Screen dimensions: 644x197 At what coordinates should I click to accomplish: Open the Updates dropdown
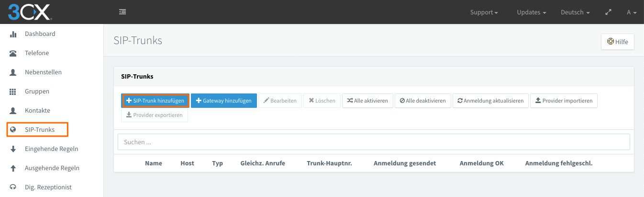[x=532, y=12]
